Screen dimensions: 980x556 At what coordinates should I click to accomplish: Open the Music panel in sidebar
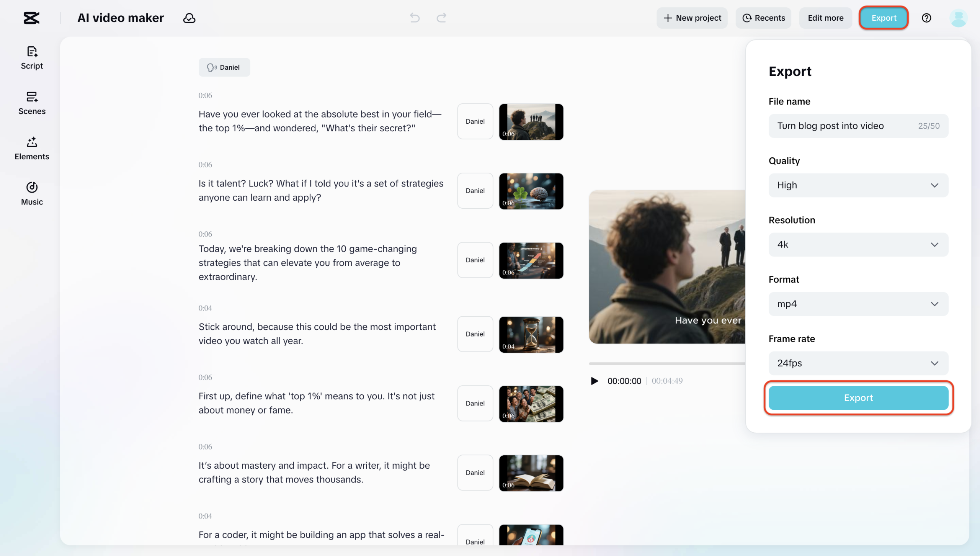click(32, 194)
